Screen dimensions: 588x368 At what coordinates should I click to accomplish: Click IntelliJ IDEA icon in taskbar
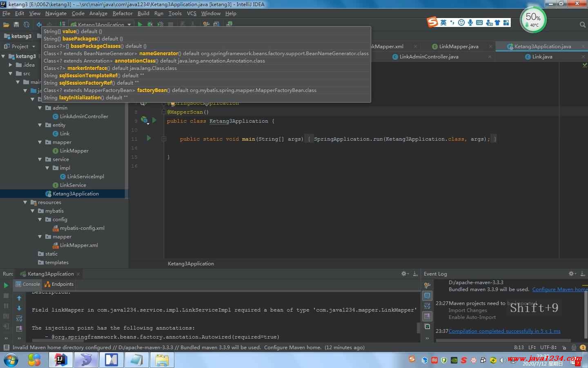coord(60,360)
